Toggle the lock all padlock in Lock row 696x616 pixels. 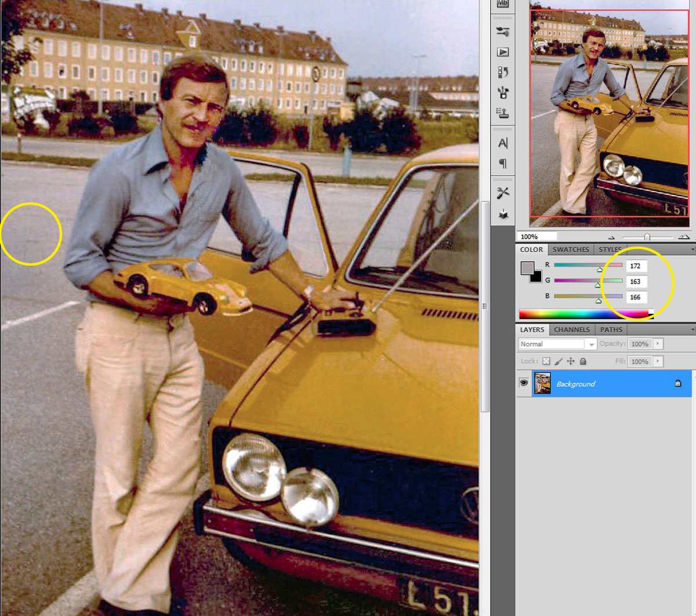pyautogui.click(x=583, y=361)
